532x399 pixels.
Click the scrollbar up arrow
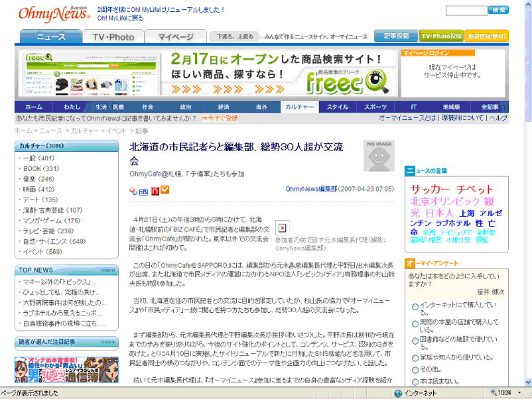[x=528, y=4]
